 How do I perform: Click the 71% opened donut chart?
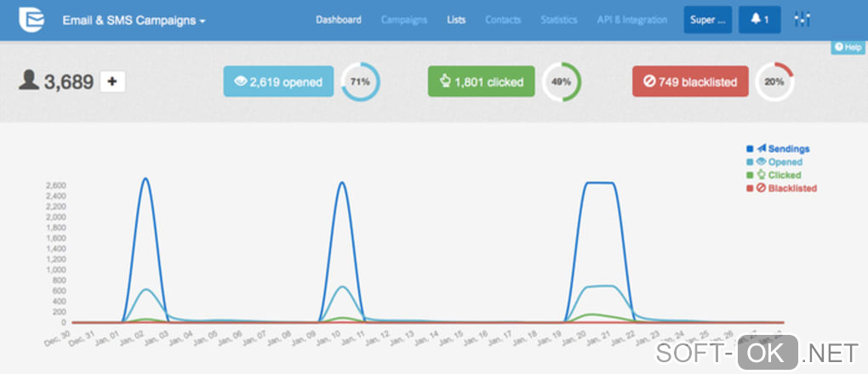click(x=360, y=82)
